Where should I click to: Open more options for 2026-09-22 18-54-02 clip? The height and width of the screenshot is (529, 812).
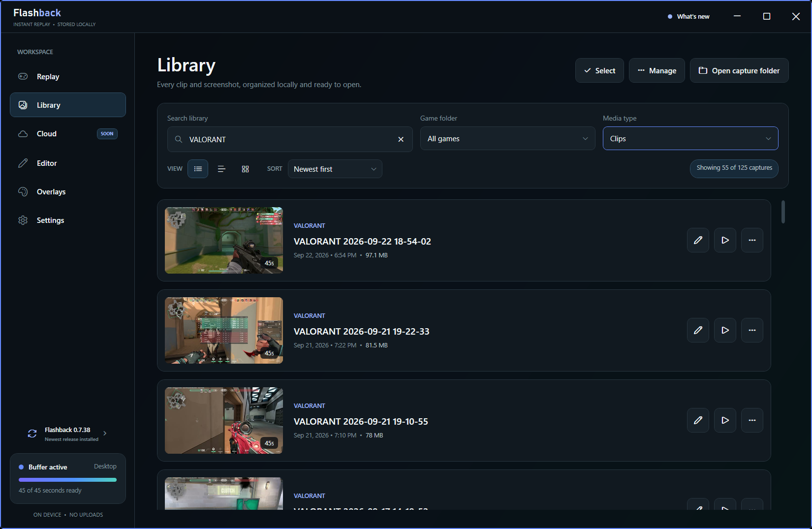[x=752, y=240]
